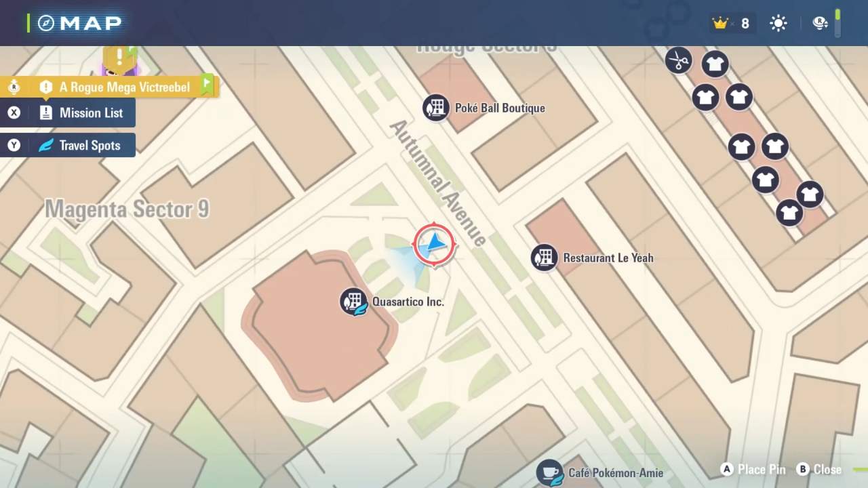Open the Travel Spots menu

[68, 145]
